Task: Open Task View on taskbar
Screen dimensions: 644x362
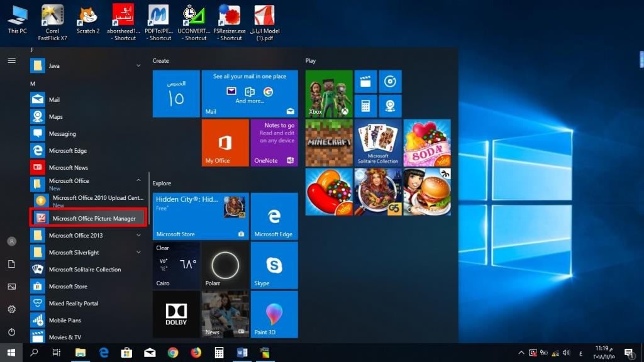Action: point(56,353)
